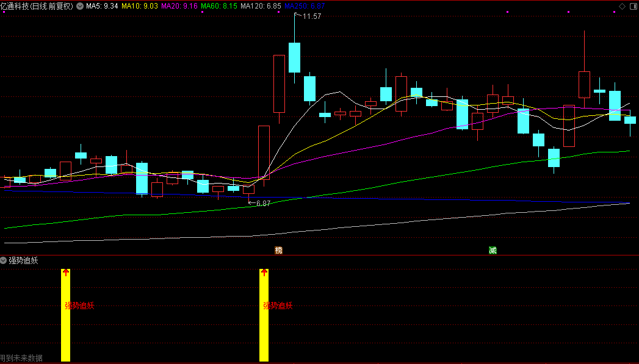Select the MA5: 9.34 indicator label
Viewport: 639px width, 364px height.
102,6
